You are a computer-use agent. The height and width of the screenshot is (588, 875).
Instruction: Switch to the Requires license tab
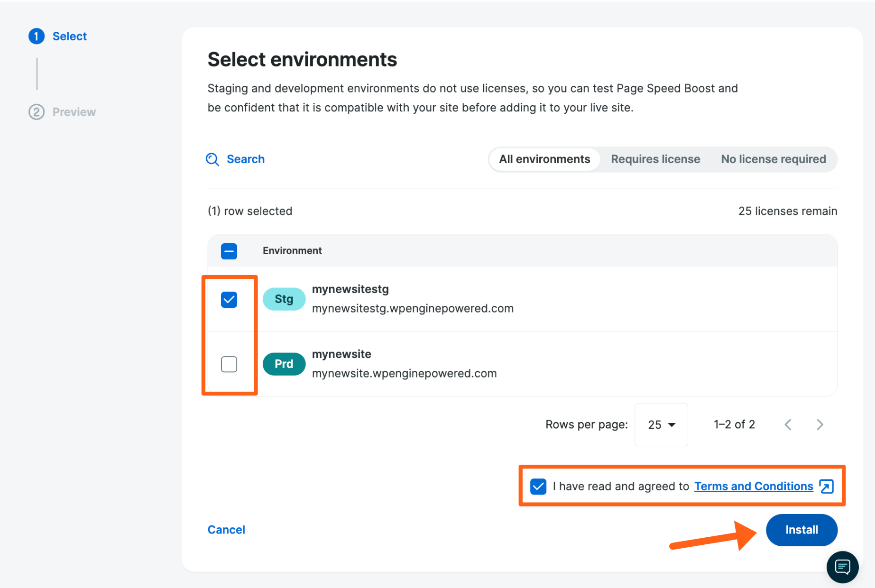(655, 159)
